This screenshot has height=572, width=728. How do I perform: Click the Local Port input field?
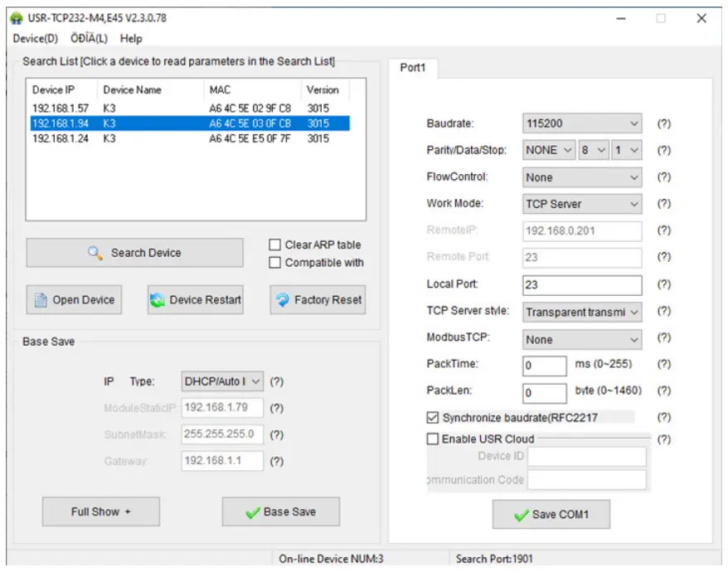[x=581, y=284]
